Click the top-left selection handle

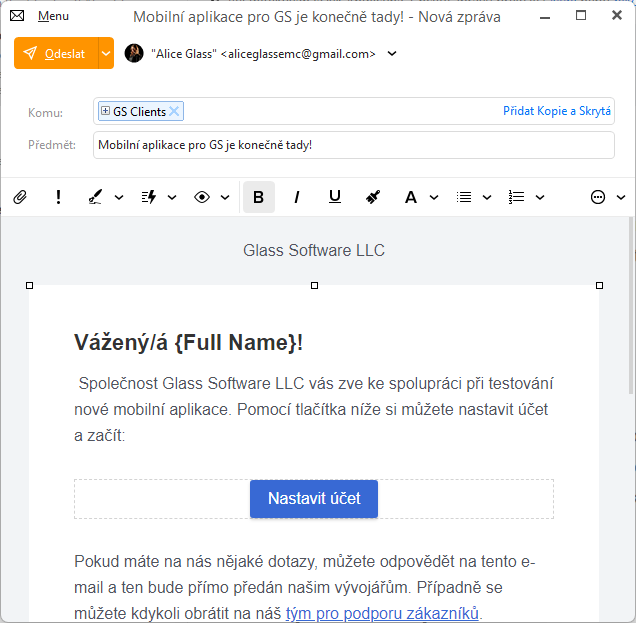pyautogui.click(x=29, y=286)
